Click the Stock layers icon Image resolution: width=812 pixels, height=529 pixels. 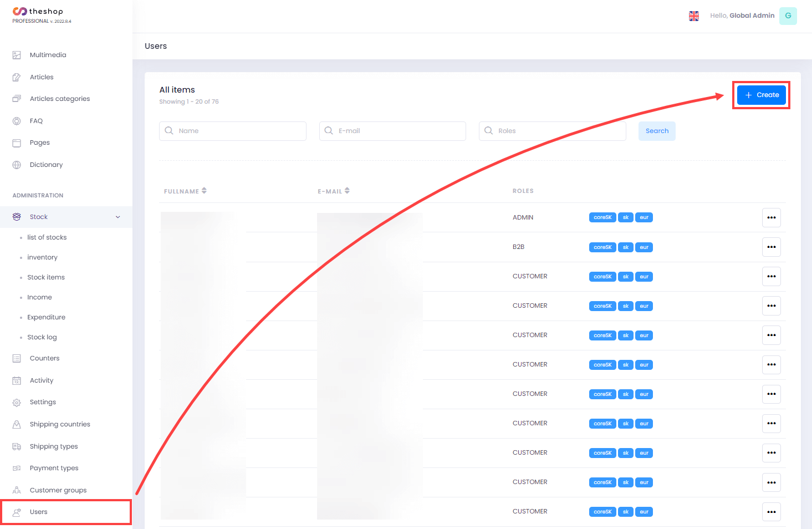click(x=17, y=217)
